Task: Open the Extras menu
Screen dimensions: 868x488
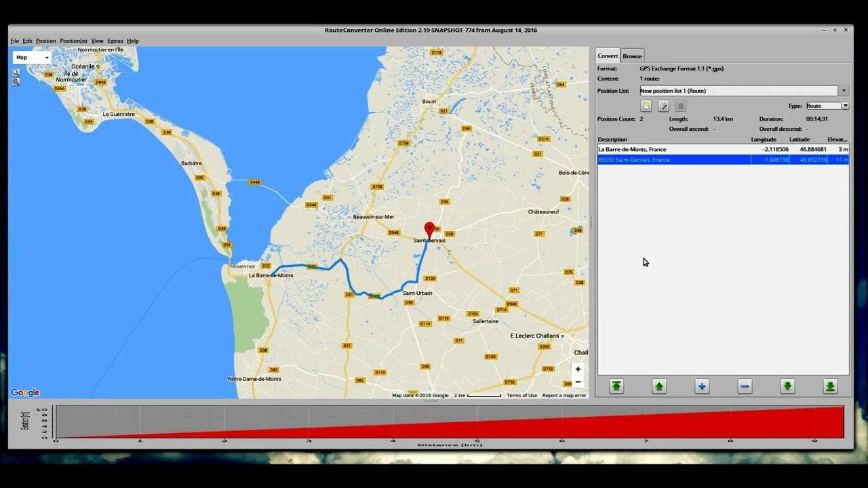Action: pos(115,41)
